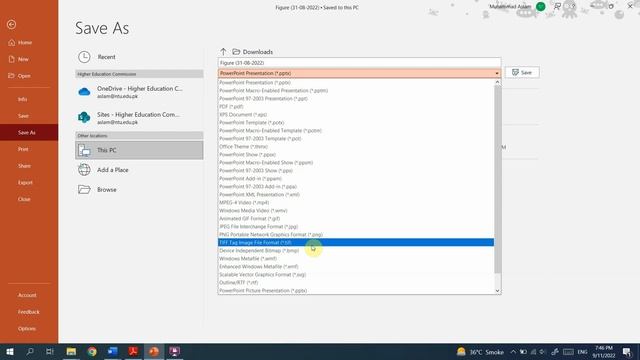
Task: Choose PowerPoint Macro-Enabled Presentation (*.pptm)
Action: click(356, 91)
